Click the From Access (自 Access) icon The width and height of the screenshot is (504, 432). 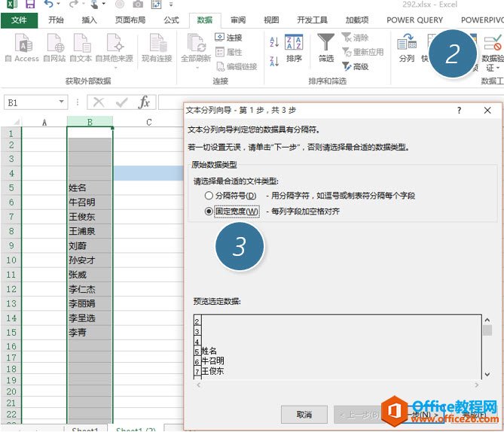(21, 47)
